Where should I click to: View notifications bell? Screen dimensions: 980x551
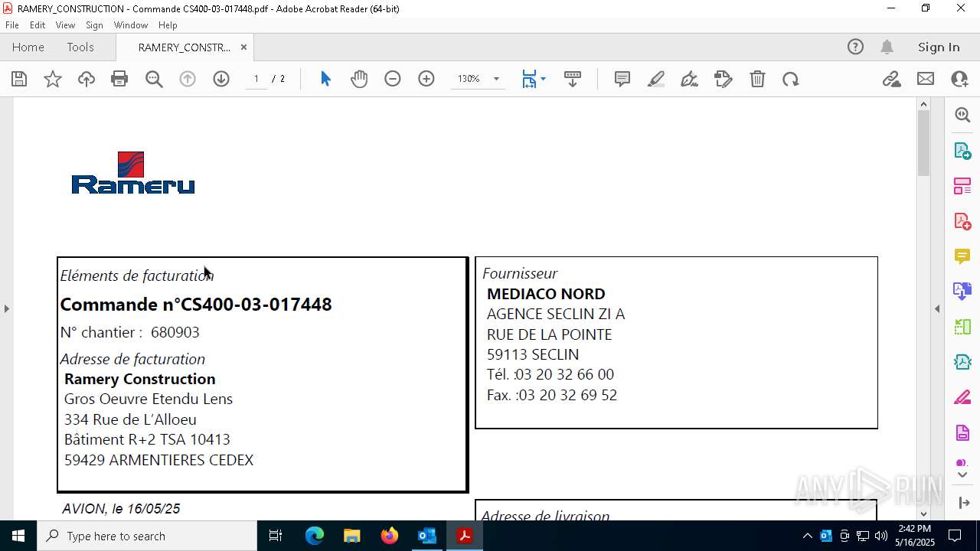pyautogui.click(x=887, y=47)
